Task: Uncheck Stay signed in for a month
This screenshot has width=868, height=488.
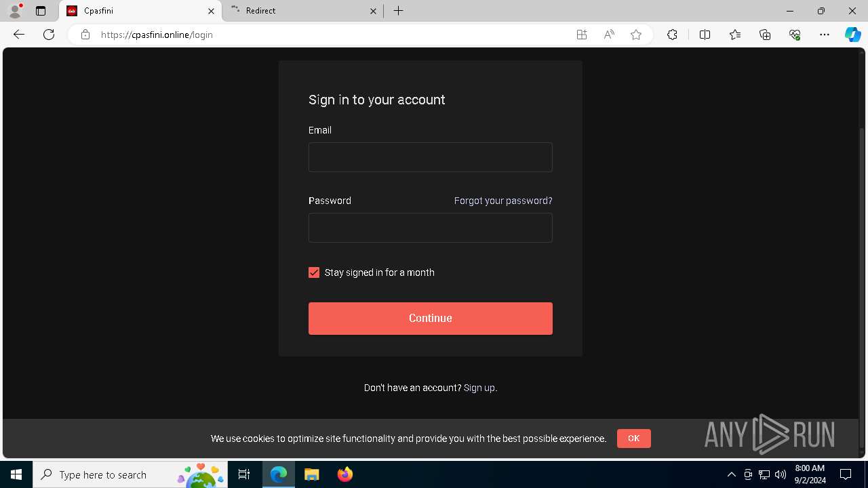Action: click(314, 272)
